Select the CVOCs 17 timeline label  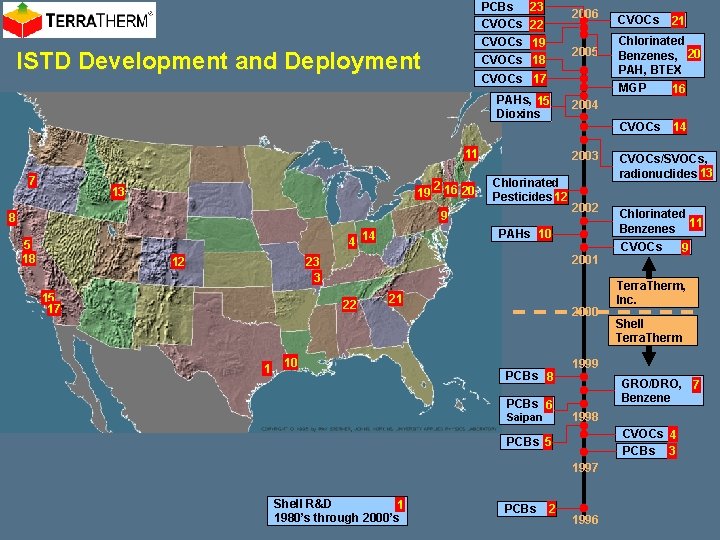[x=511, y=79]
